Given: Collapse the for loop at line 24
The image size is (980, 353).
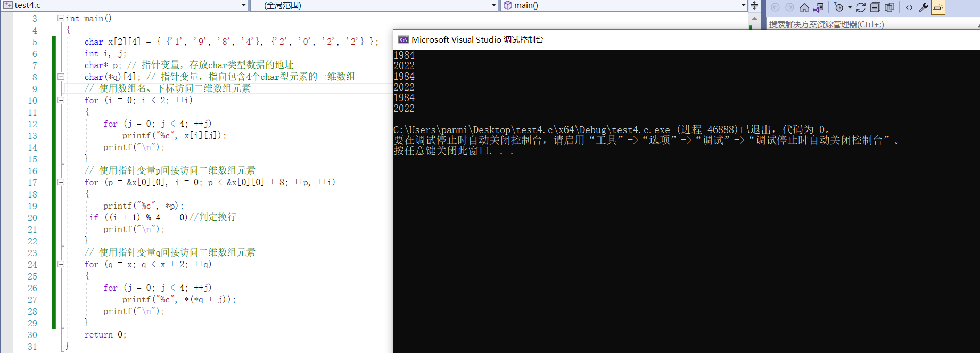Looking at the screenshot, I should [x=61, y=264].
